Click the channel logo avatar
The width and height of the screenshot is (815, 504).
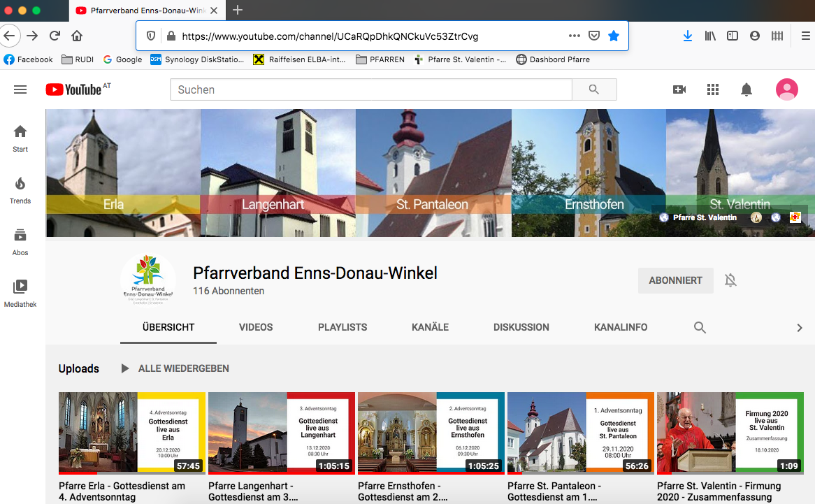(148, 279)
